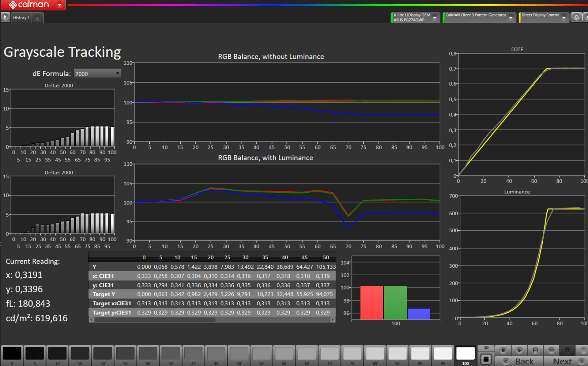This screenshot has height=366, width=588.
Task: Expand the up-arrow above the pattern window icon
Action: pos(486,348)
